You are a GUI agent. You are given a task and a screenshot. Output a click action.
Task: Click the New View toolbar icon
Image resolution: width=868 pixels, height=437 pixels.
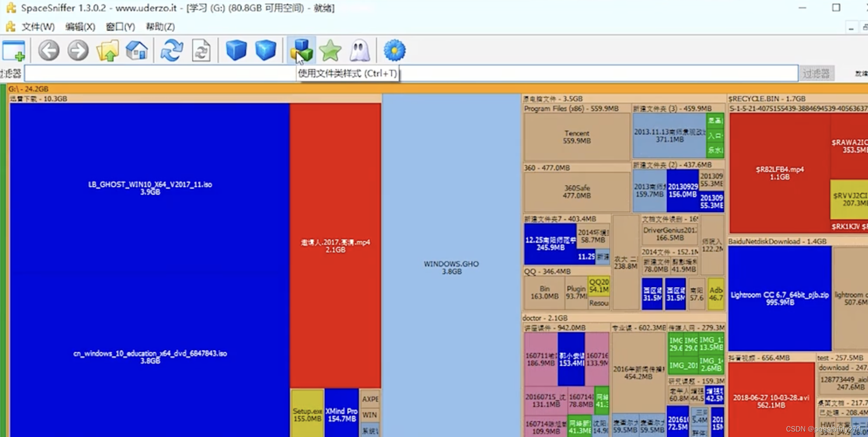click(x=14, y=51)
